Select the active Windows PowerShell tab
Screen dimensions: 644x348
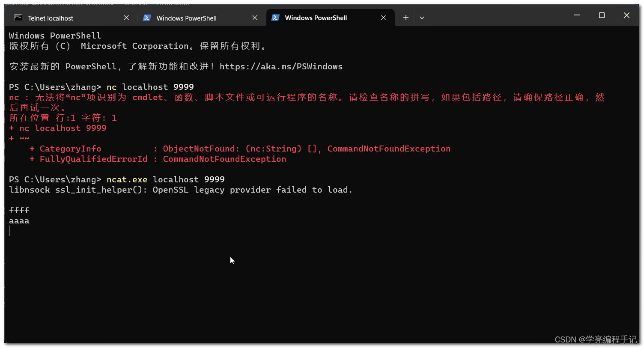click(x=330, y=18)
